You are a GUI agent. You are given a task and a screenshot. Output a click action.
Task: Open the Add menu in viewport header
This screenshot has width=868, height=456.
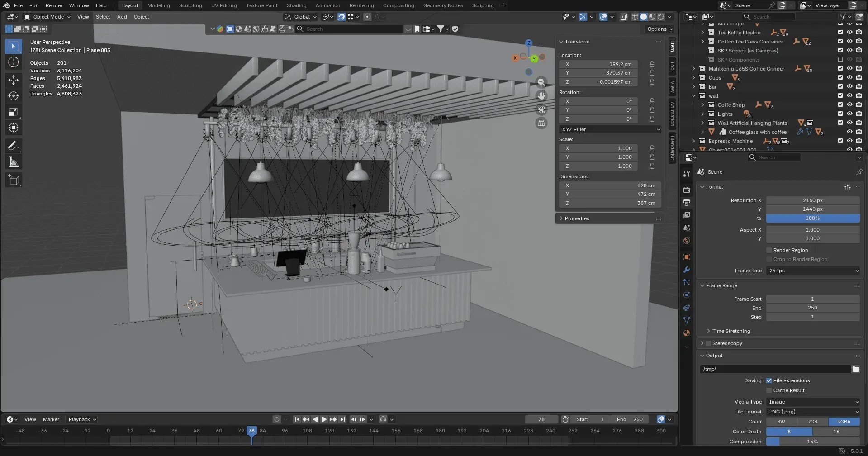pos(122,17)
